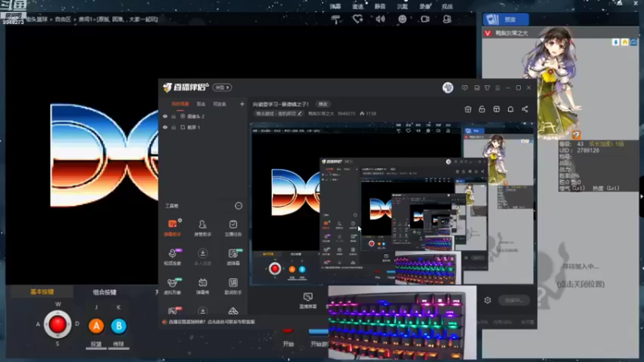The image size is (644, 362).
Task: Add a new scene with the plus icon
Action: click(242, 104)
